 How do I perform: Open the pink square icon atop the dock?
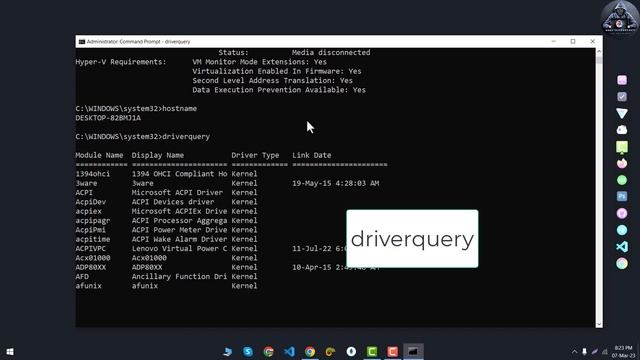(622, 80)
